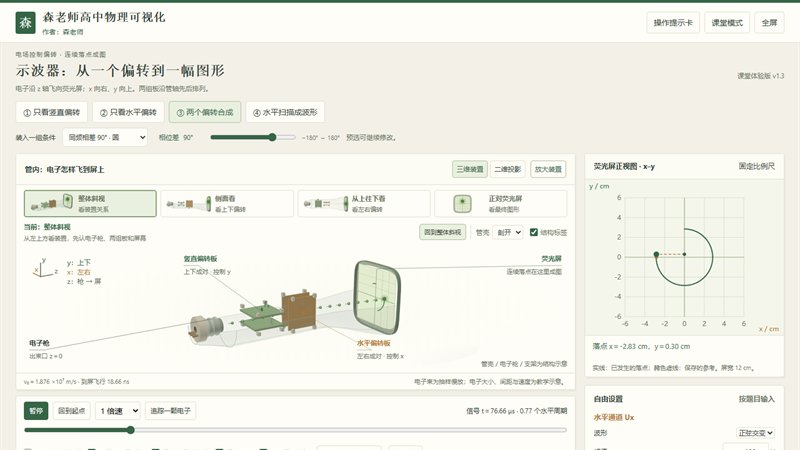Choose the 侧面看 side view card
Viewport: 800px width, 450px height.
coord(227,204)
